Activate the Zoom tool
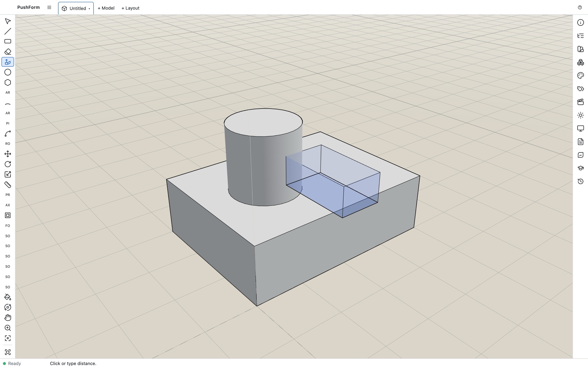Image resolution: width=588 pixels, height=368 pixels. coord(8,328)
